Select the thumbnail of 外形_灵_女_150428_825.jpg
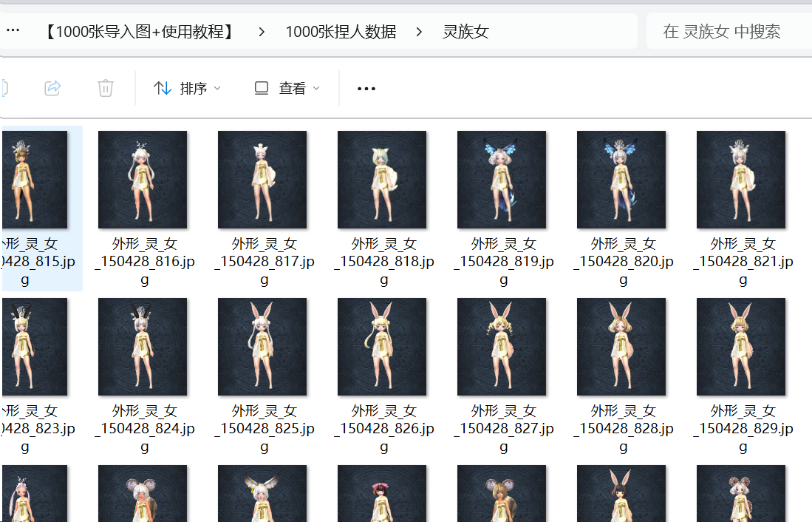The height and width of the screenshot is (522, 812). (262, 347)
